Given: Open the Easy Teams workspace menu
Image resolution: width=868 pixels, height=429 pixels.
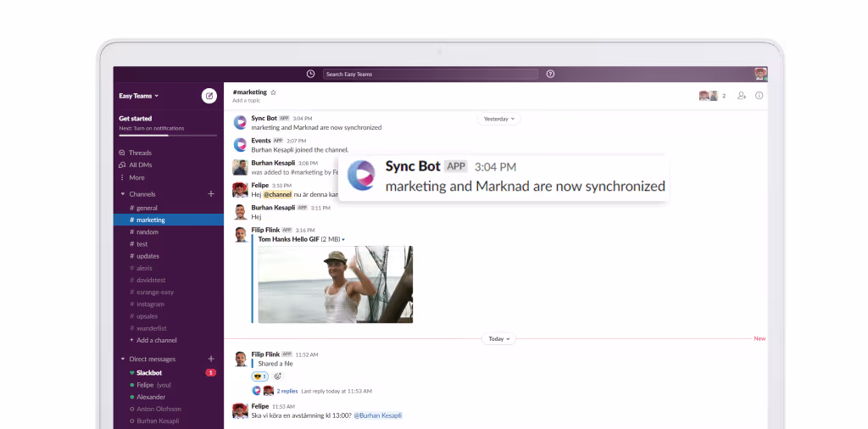Looking at the screenshot, I should click(139, 96).
